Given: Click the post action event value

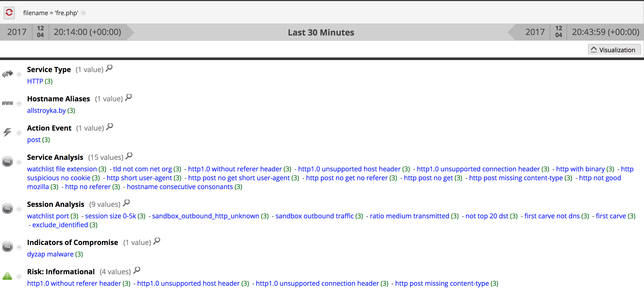Looking at the screenshot, I should 33,140.
